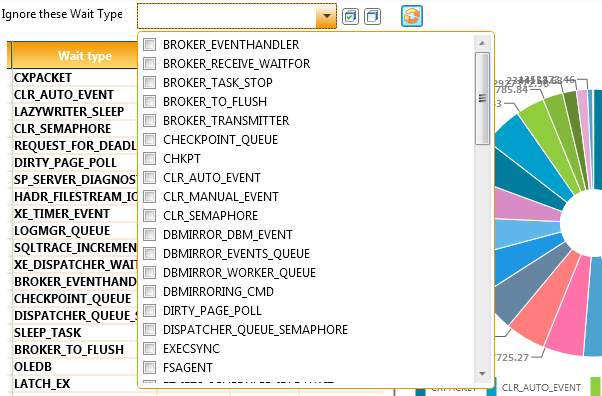
Task: Select CLR_AUTO_EVENT row in wait table
Action: point(75,94)
